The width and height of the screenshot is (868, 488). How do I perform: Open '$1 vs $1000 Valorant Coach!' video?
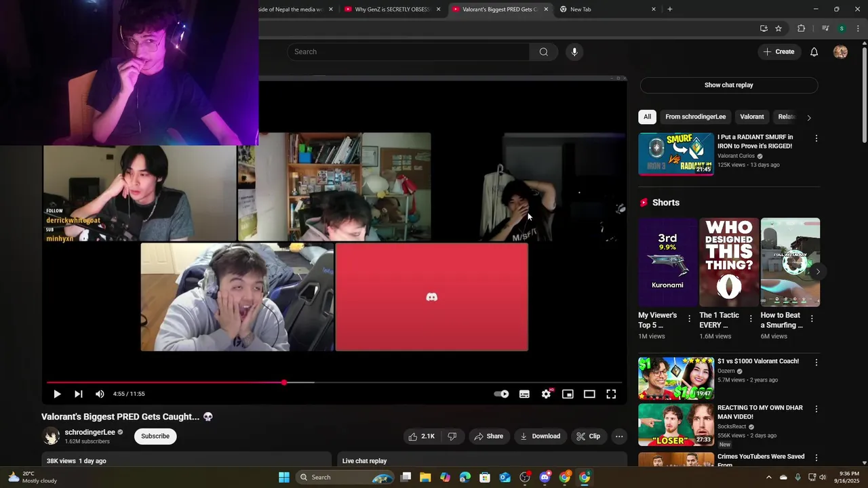pyautogui.click(x=676, y=378)
